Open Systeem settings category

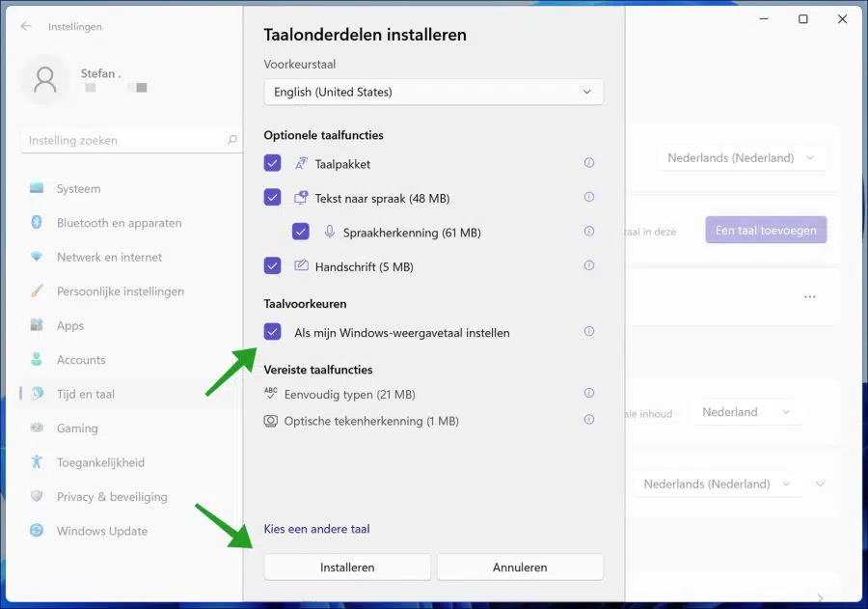click(x=130, y=188)
